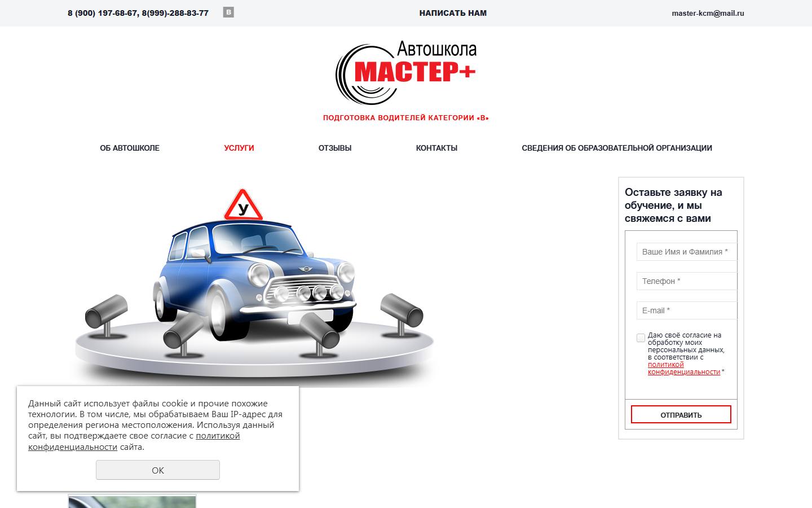Click the Оставьте заявку на обучение heading
The image size is (812, 508).
pos(673,205)
